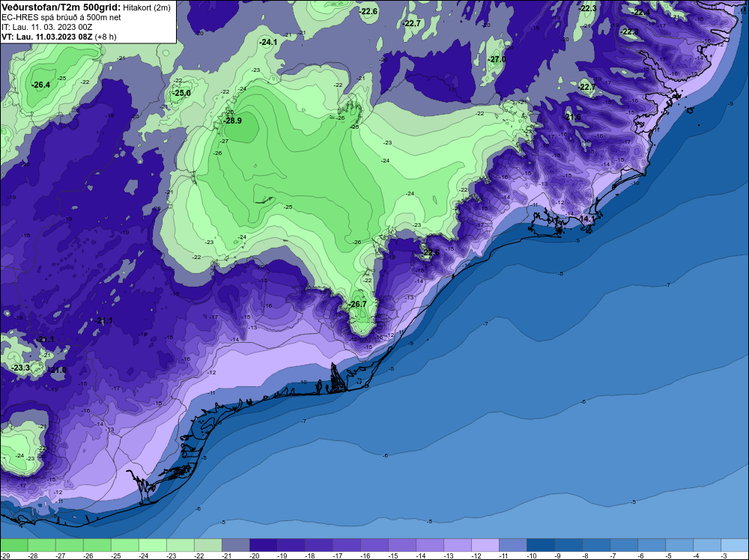
Task: Click the '-26.4' temperature label
Action: (40, 85)
